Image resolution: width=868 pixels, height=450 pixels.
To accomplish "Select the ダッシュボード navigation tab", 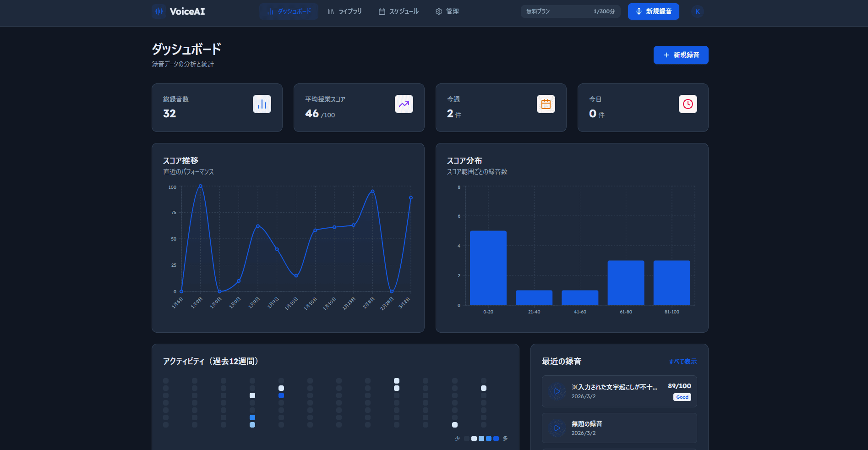I will [x=289, y=11].
